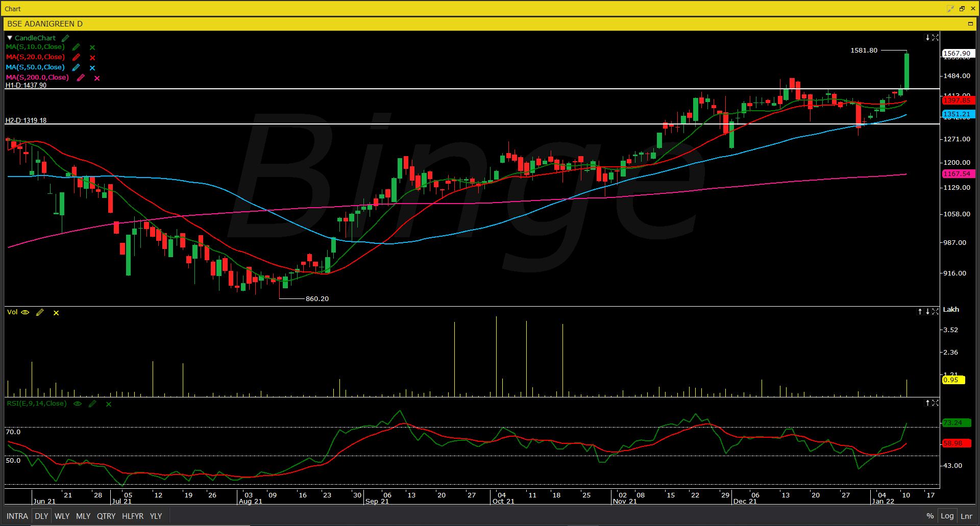Move the candle chart pane down
The height and width of the screenshot is (526, 980).
click(x=928, y=38)
